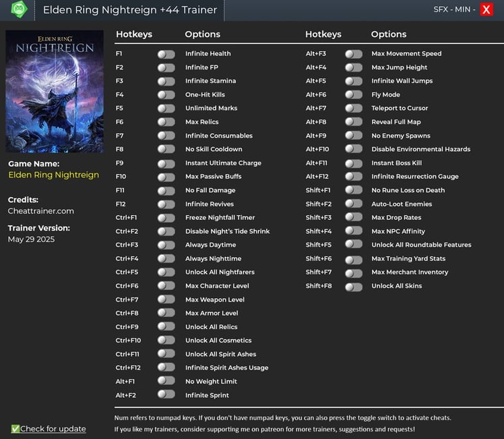This screenshot has width=504, height=439.
Task: Click the Elden Ring Nightreign +44 Trainer title
Action: [130, 10]
